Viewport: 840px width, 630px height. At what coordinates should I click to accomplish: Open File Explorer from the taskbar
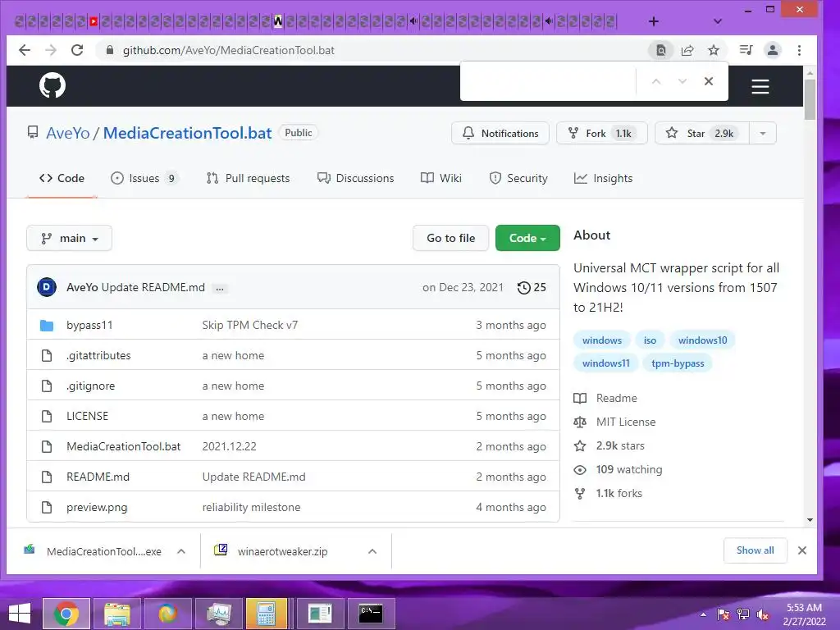tap(117, 614)
